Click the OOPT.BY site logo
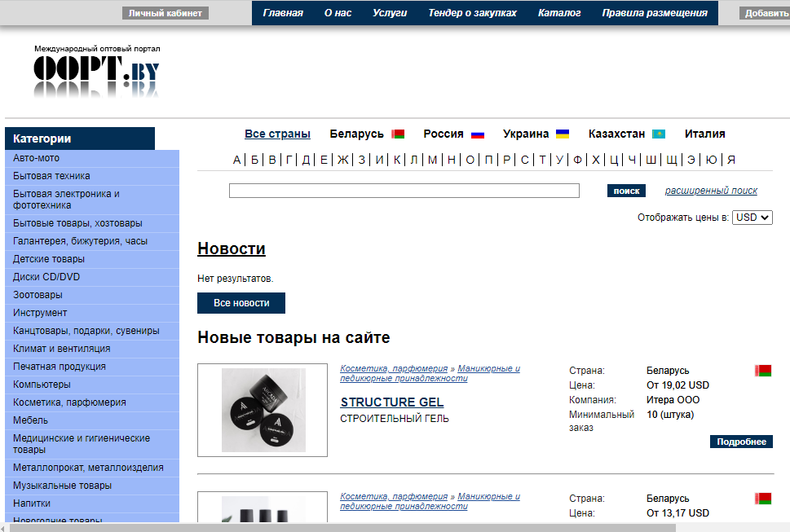The width and height of the screenshot is (790, 532). pos(96,71)
